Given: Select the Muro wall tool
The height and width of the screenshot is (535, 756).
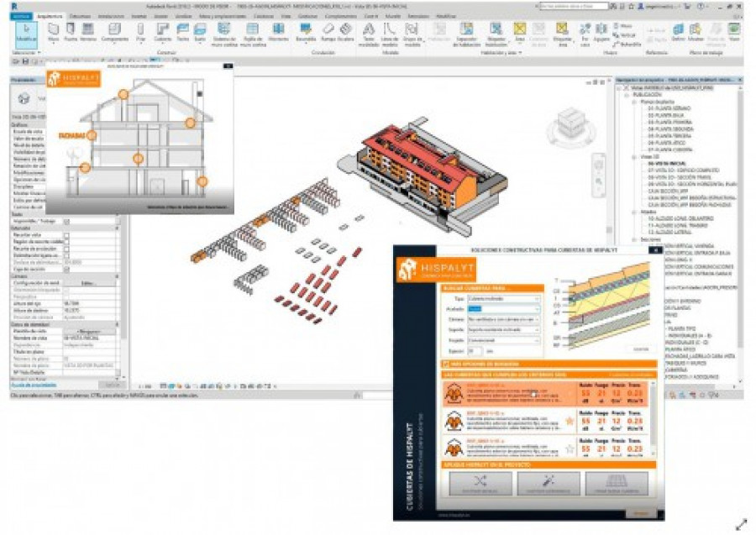Looking at the screenshot, I should [x=53, y=33].
